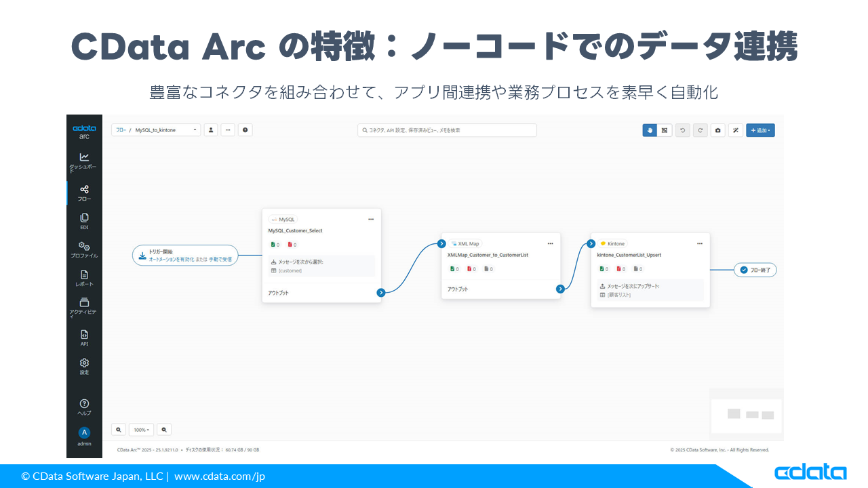Viewport: 868px width, 488px height.
Task: Open the 100% zoom level dropdown
Action: click(x=141, y=430)
